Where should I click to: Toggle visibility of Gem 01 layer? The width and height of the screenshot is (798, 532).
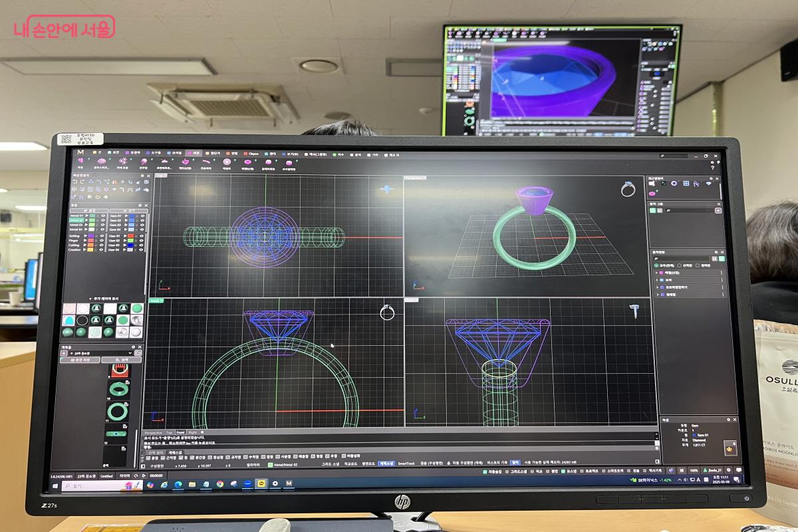coord(142,215)
